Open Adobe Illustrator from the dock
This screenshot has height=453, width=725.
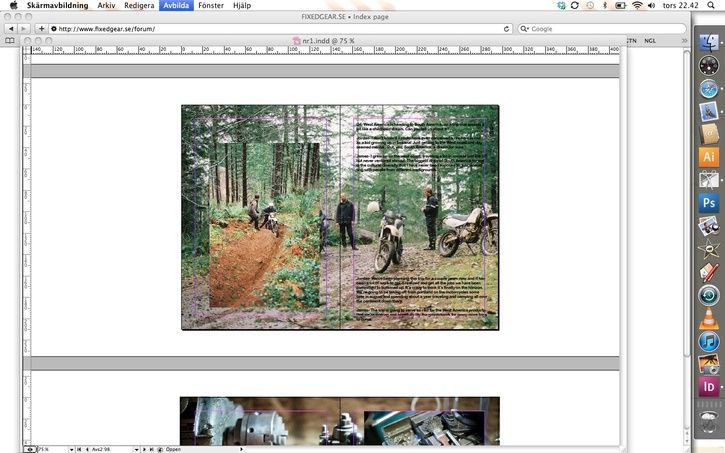pos(709,156)
